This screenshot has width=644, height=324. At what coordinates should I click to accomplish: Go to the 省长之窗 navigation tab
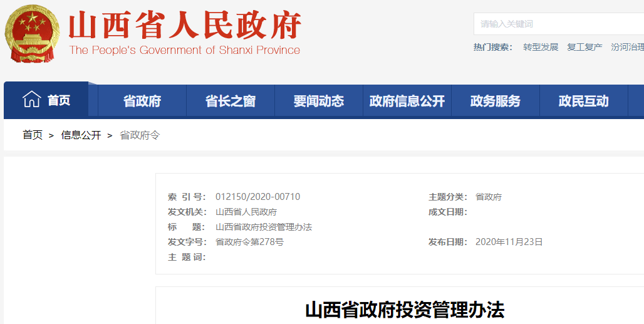pyautogui.click(x=231, y=101)
